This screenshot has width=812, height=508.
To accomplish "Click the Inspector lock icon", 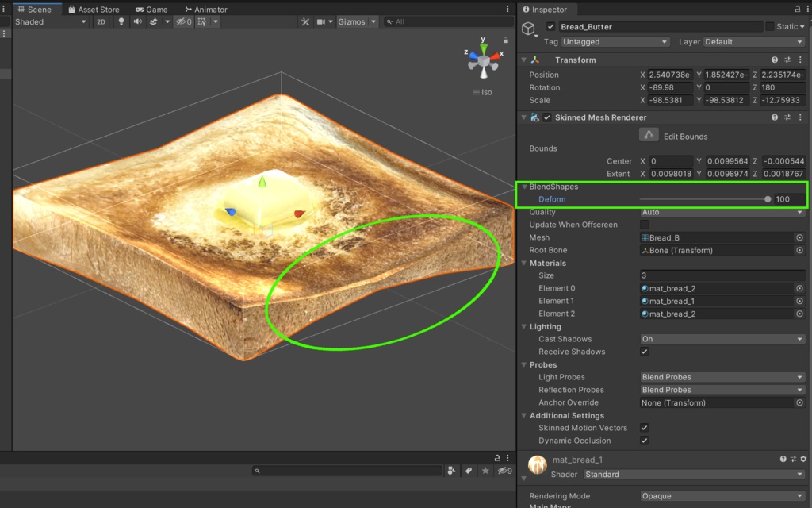I will tap(798, 9).
